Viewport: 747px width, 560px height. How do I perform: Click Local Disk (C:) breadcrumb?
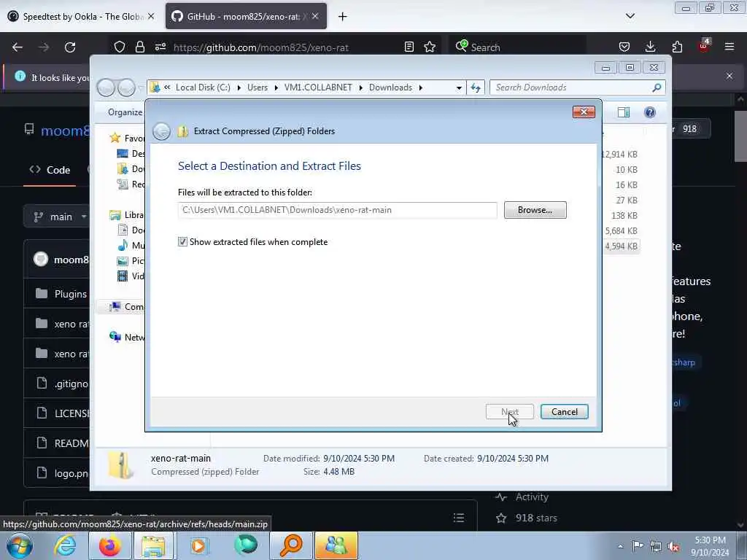click(203, 87)
